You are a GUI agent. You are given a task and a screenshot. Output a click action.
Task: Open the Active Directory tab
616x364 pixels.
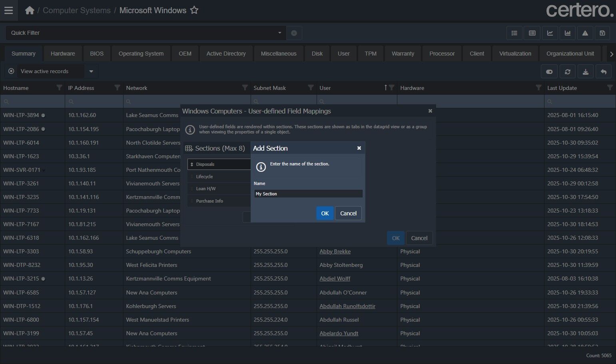(x=226, y=54)
